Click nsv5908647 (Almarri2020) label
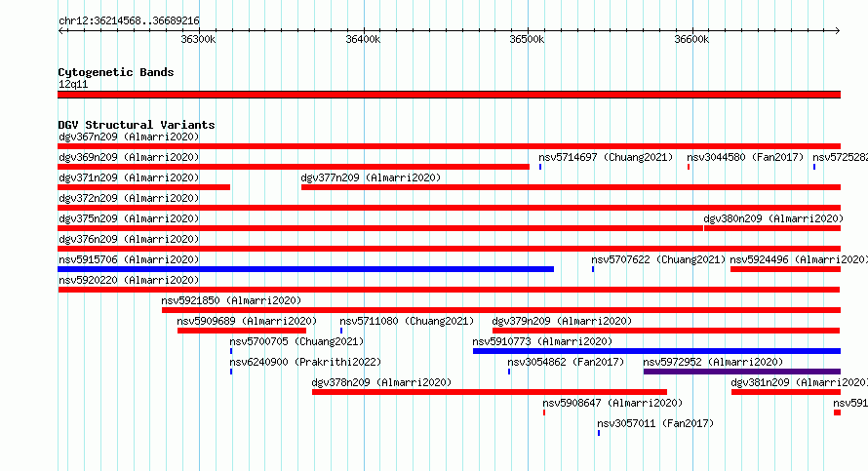Image resolution: width=868 pixels, height=471 pixels. (612, 403)
